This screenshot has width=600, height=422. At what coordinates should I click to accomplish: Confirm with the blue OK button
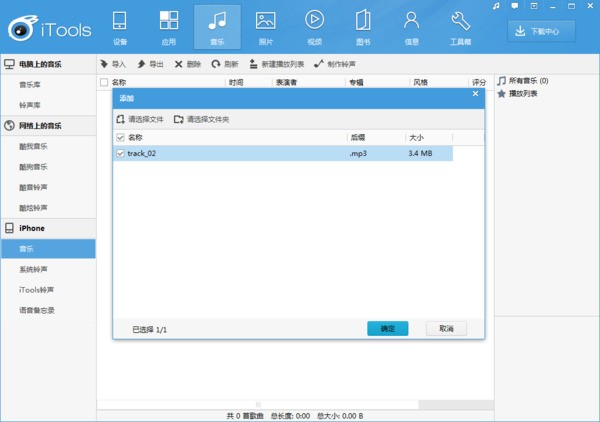tap(388, 328)
